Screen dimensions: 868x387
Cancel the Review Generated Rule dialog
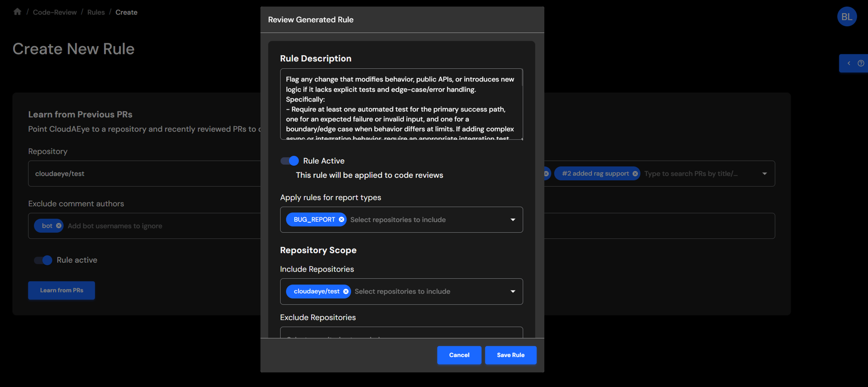459,355
